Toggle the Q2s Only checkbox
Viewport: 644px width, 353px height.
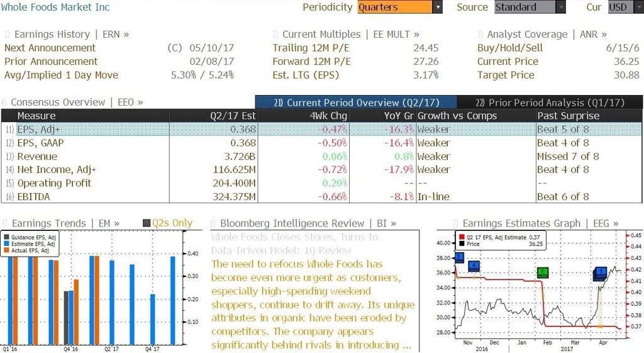pos(147,223)
